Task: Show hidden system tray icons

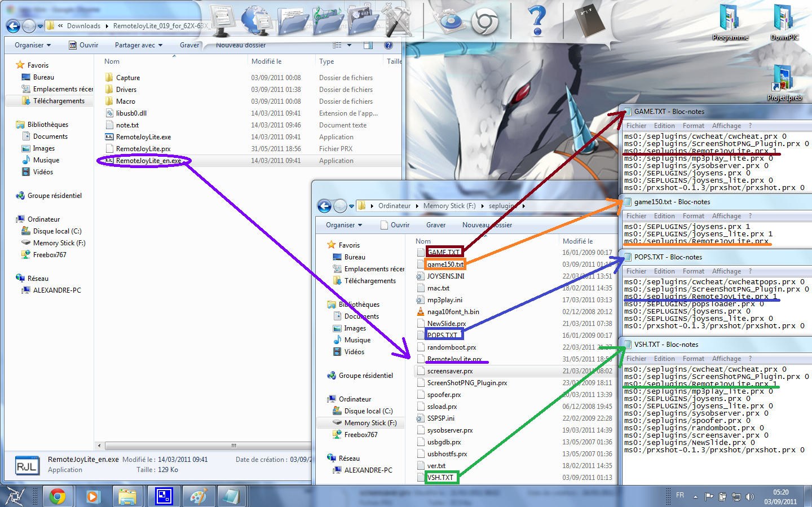Action: [695, 497]
